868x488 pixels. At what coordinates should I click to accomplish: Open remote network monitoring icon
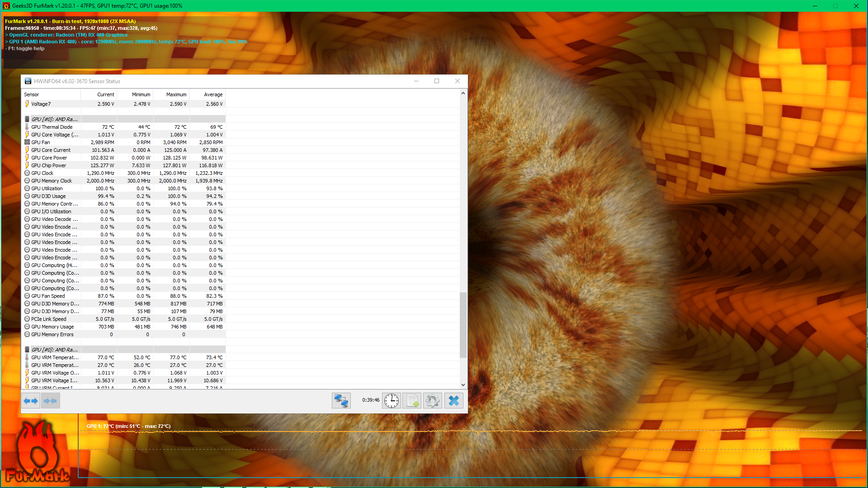coord(341,401)
